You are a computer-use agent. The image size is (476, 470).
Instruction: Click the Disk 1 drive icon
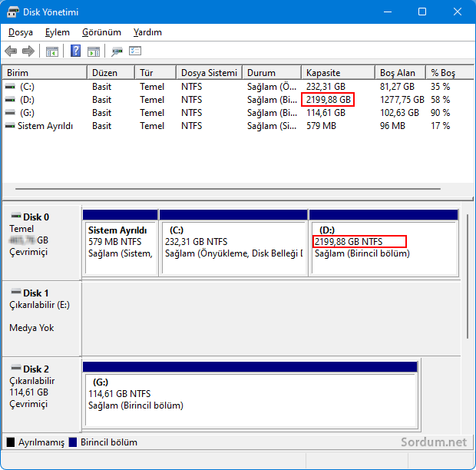[x=16, y=292]
